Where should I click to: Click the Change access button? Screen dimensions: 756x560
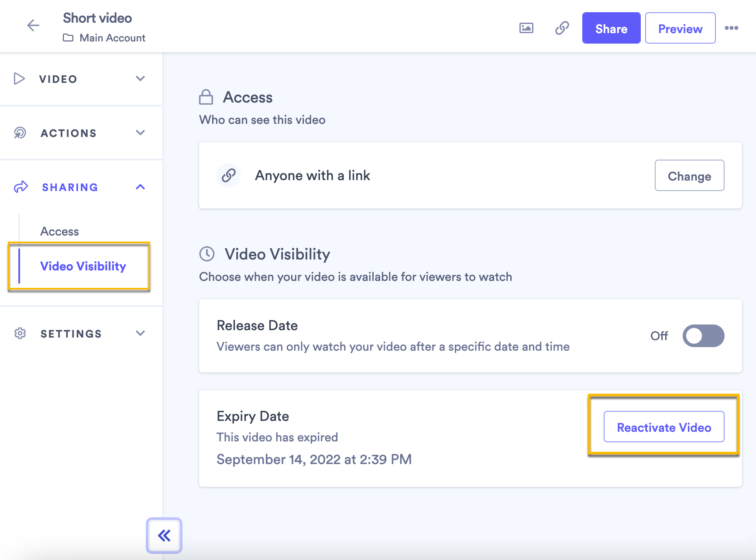click(x=689, y=176)
